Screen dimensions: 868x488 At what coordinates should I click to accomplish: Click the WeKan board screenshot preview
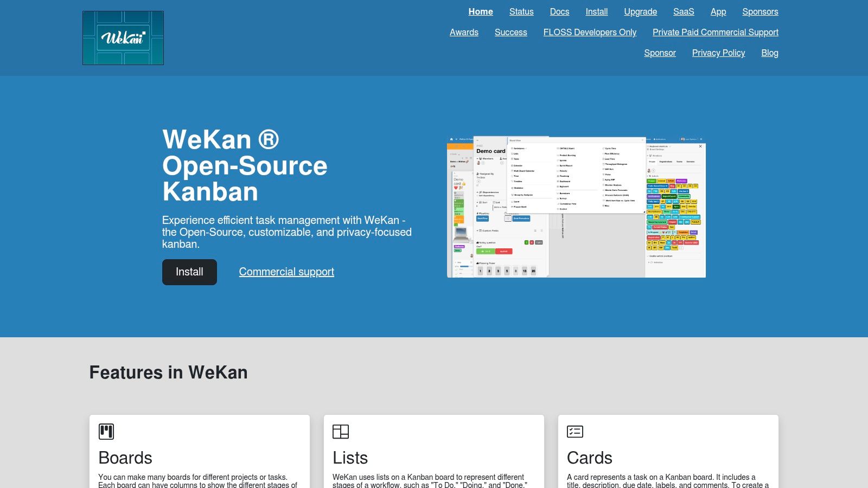pos(576,207)
